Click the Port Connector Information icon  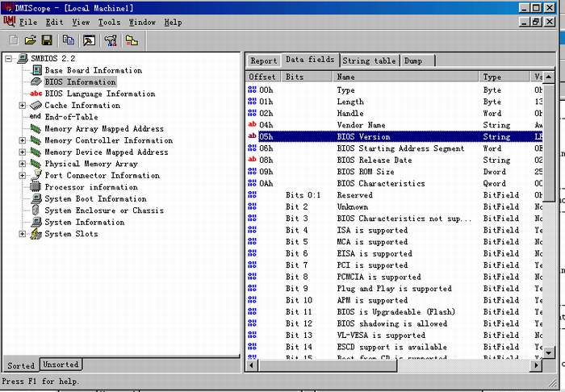click(x=36, y=175)
